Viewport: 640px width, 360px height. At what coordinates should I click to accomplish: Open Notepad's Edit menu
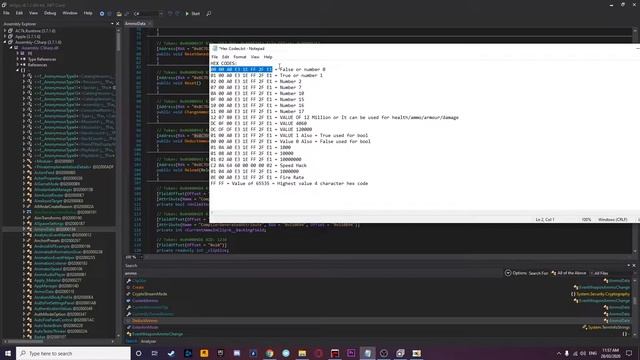coord(225,57)
